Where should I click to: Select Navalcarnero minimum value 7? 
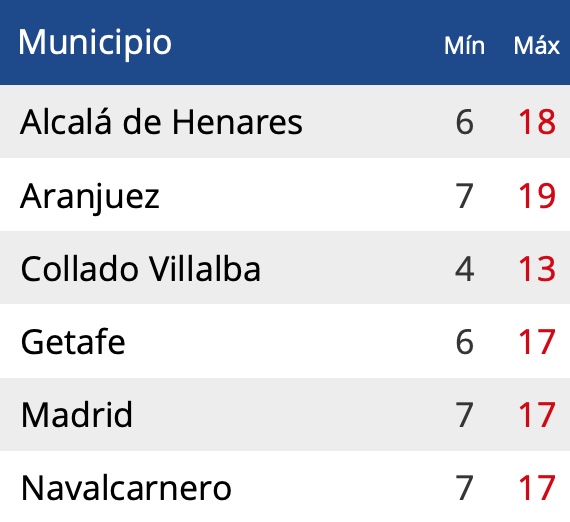click(465, 488)
